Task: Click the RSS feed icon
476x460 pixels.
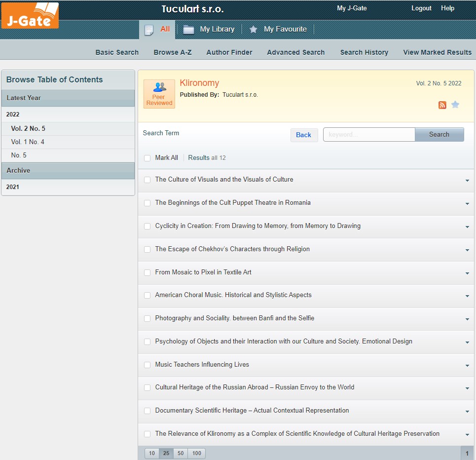Action: tap(442, 105)
